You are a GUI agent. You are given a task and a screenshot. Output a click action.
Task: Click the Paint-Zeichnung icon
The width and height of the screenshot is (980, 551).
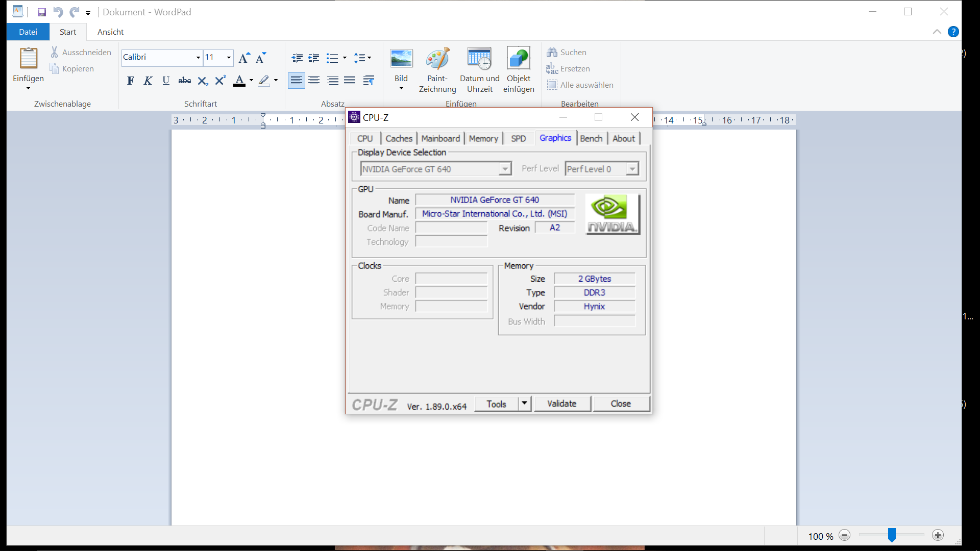click(437, 59)
